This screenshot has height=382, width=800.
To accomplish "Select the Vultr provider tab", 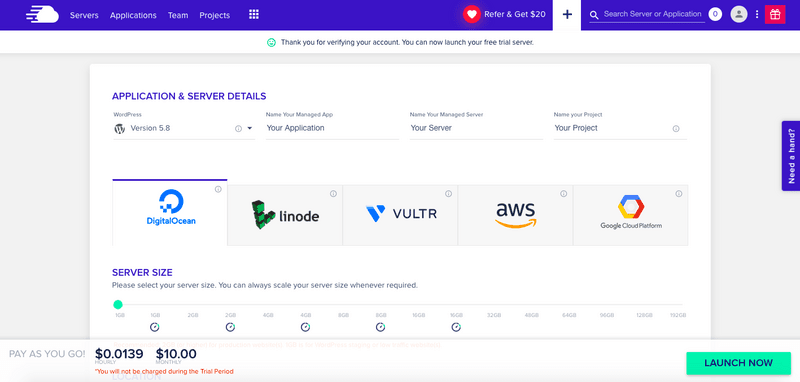I will pyautogui.click(x=401, y=215).
